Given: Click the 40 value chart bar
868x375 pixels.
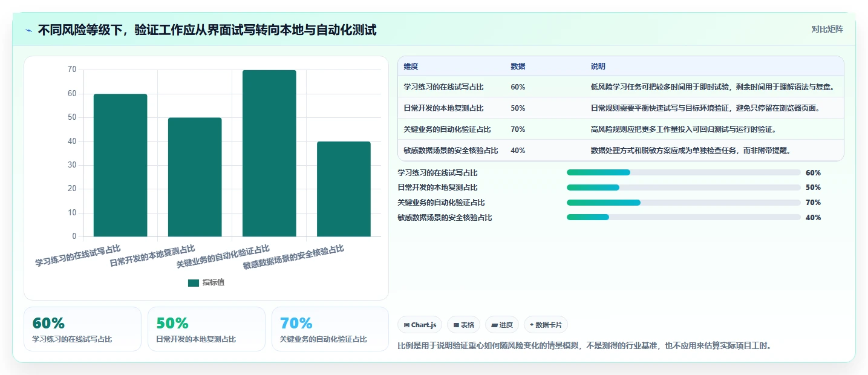Looking at the screenshot, I should tap(344, 189).
